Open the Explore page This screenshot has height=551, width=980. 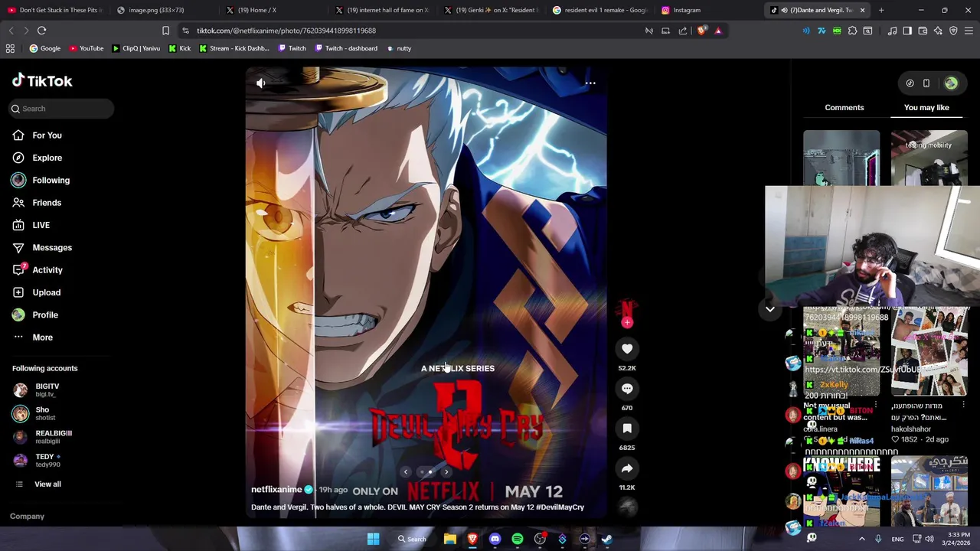pyautogui.click(x=47, y=158)
